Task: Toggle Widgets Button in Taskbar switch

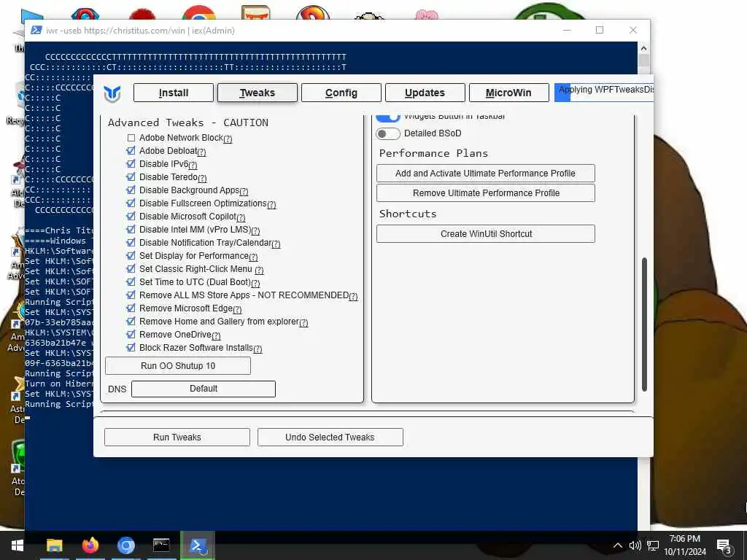Action: pyautogui.click(x=388, y=117)
